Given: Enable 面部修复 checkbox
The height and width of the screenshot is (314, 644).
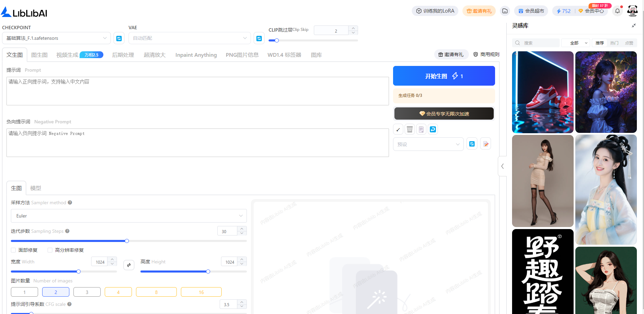Looking at the screenshot, I should (13, 250).
